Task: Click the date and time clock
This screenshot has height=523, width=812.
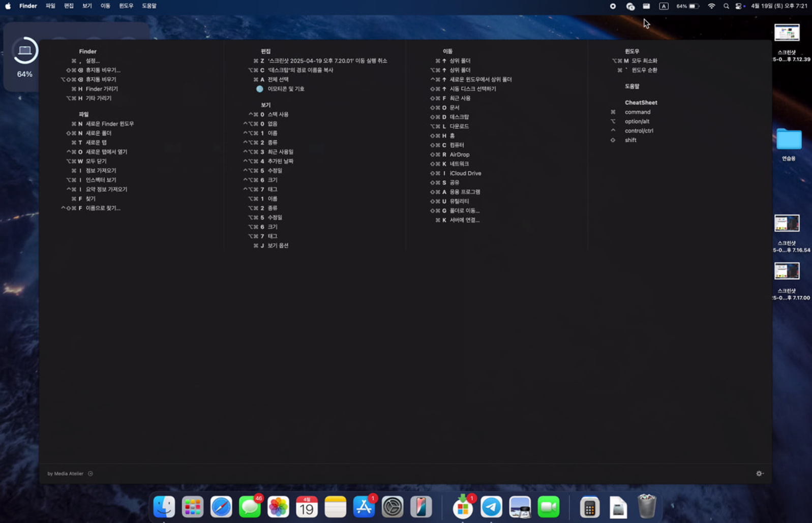Action: pos(779,6)
